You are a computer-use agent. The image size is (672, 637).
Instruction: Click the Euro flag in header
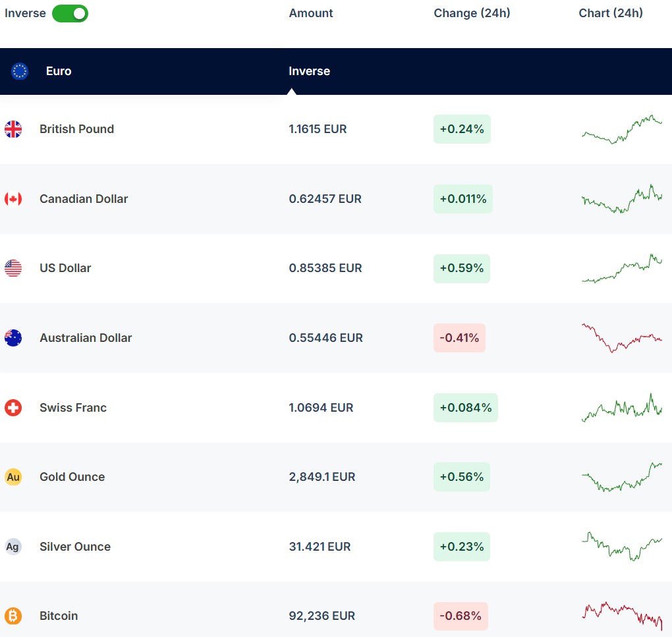click(20, 71)
